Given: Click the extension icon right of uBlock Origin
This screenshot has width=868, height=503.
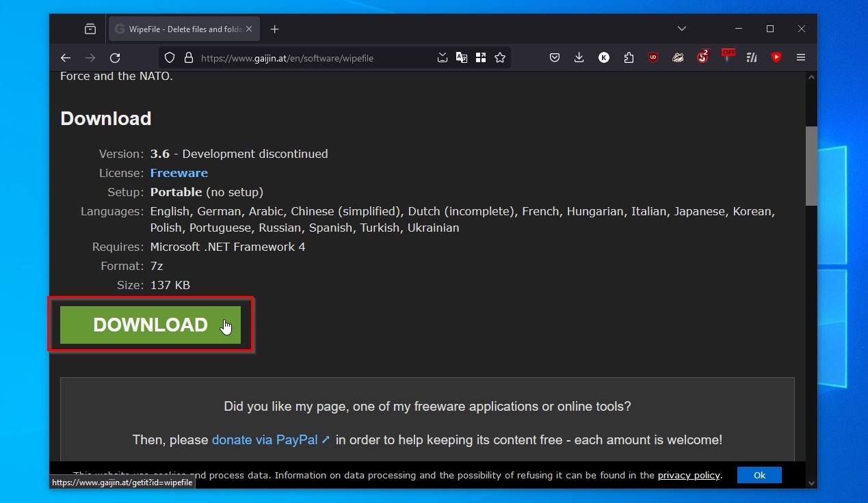Looking at the screenshot, I should pos(678,58).
